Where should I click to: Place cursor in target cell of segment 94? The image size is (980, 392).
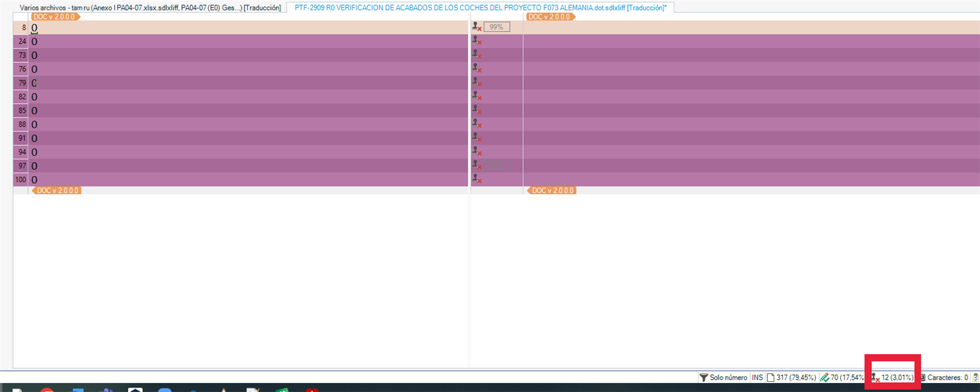pos(751,152)
